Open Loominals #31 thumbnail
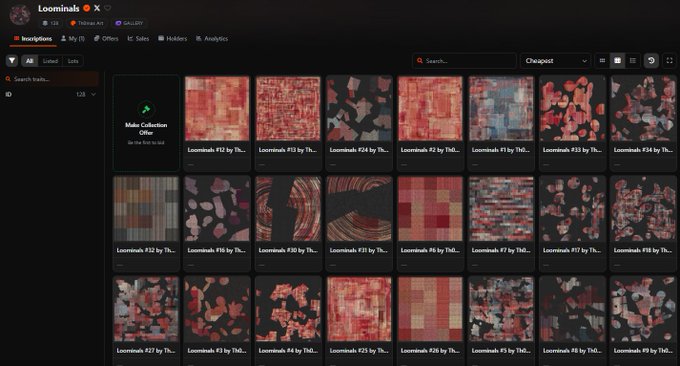The width and height of the screenshot is (680, 366). point(360,209)
